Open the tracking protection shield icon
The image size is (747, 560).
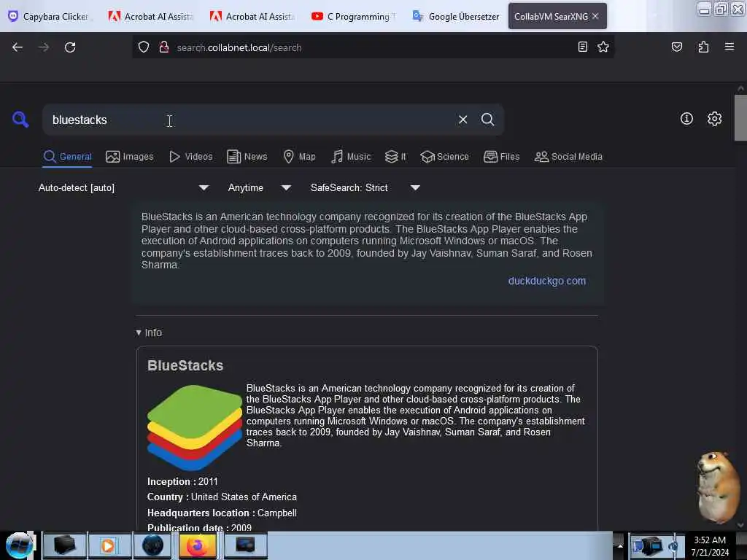(x=144, y=47)
